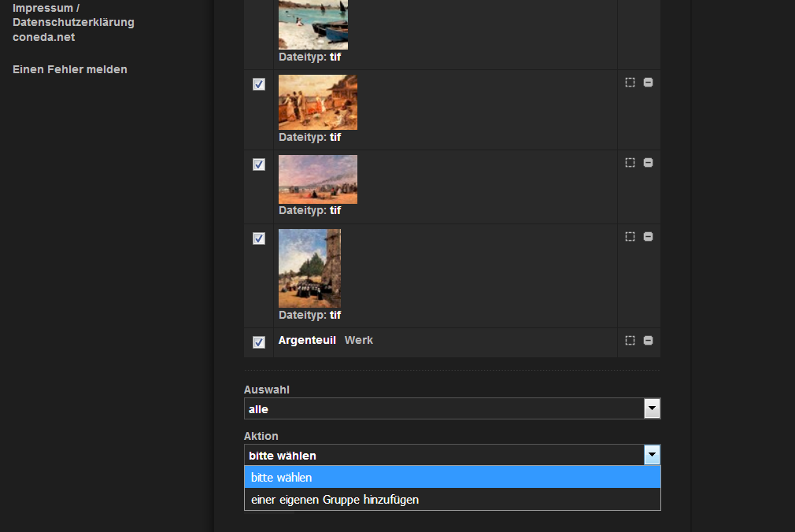Click dashed-square icon in orange beach painting row
This screenshot has width=795, height=532.
[x=630, y=82]
